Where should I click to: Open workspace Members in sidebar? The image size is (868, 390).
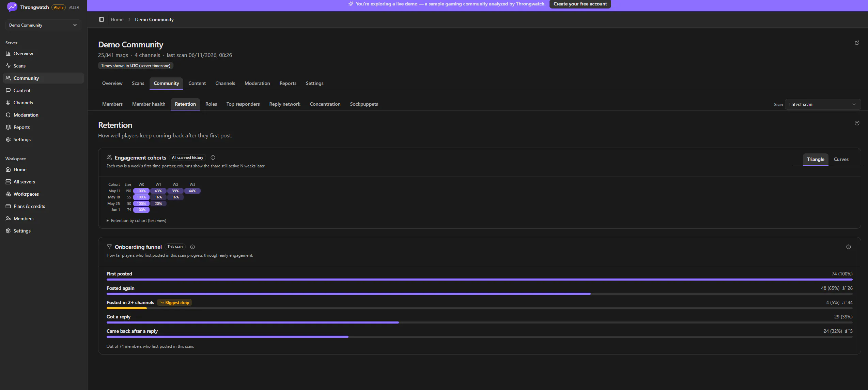point(43,219)
